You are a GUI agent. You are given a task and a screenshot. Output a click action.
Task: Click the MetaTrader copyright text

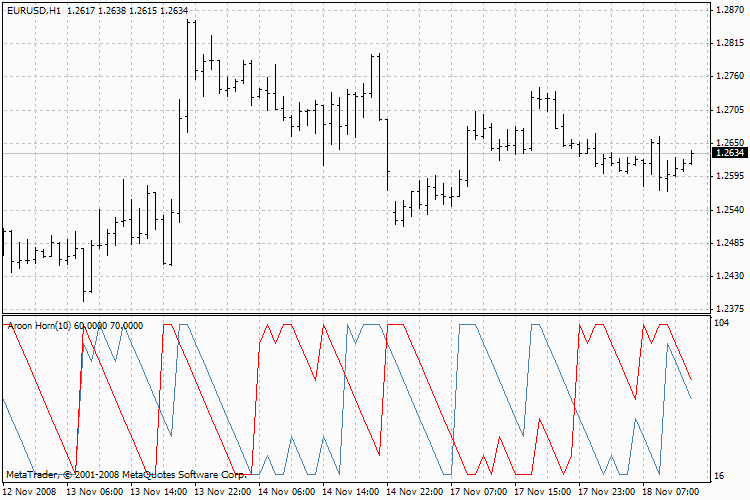click(x=127, y=475)
